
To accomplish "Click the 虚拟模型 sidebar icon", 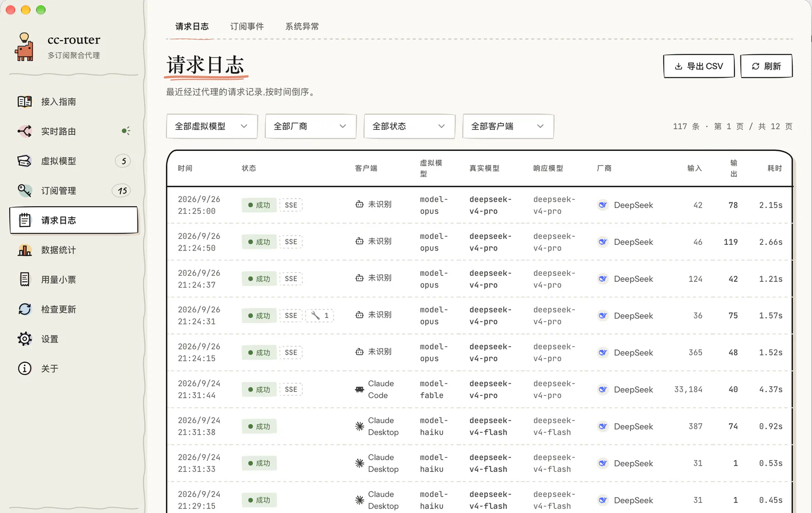I will (x=24, y=161).
